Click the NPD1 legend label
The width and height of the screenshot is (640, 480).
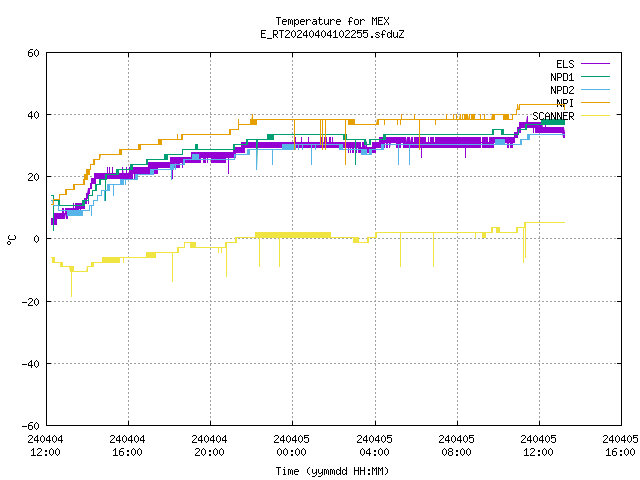pos(562,77)
